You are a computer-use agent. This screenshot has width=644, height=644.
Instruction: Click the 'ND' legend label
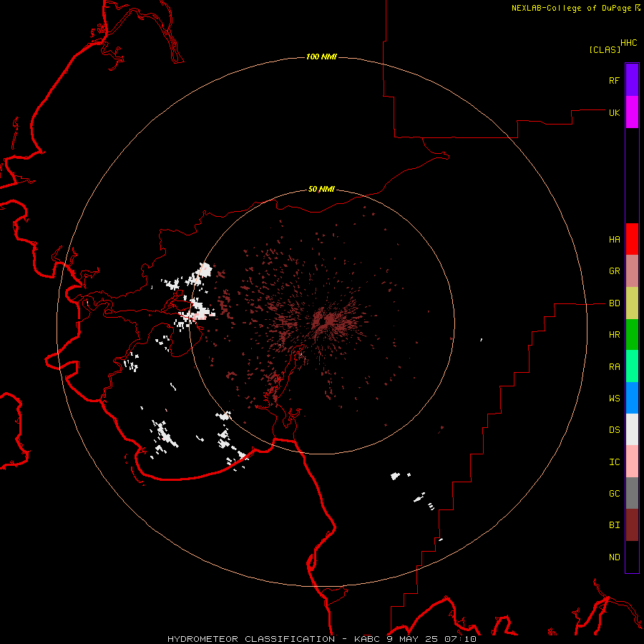pyautogui.click(x=615, y=557)
